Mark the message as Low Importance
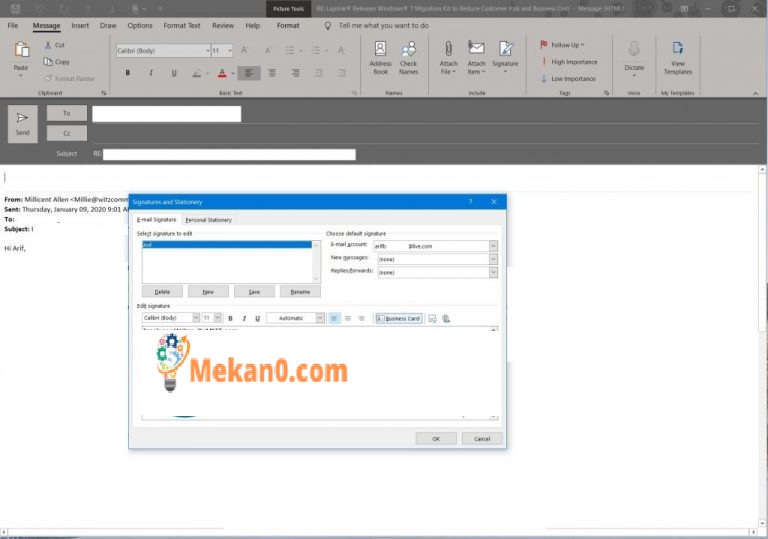The width and height of the screenshot is (768, 539). pos(568,78)
